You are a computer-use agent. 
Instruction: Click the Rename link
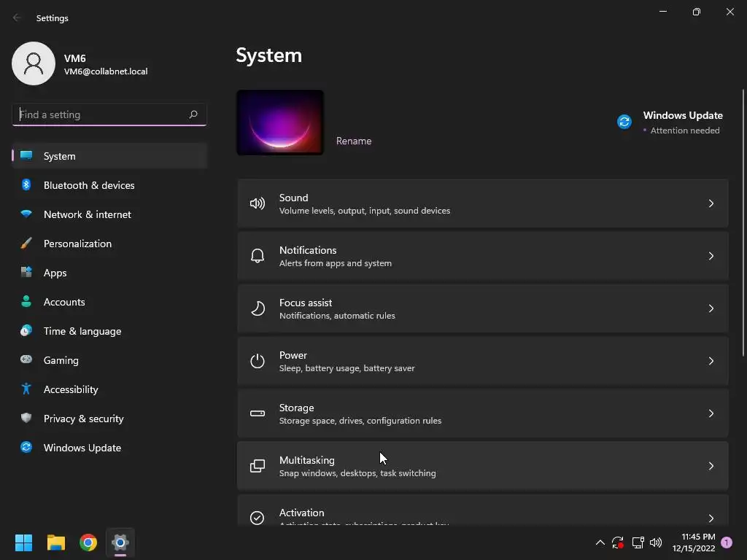pyautogui.click(x=354, y=141)
